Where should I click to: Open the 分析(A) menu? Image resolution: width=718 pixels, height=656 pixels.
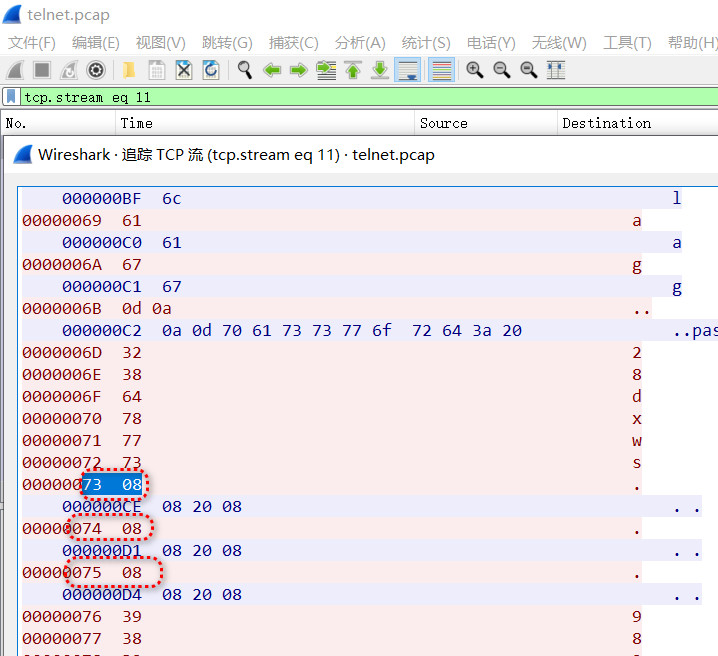360,43
